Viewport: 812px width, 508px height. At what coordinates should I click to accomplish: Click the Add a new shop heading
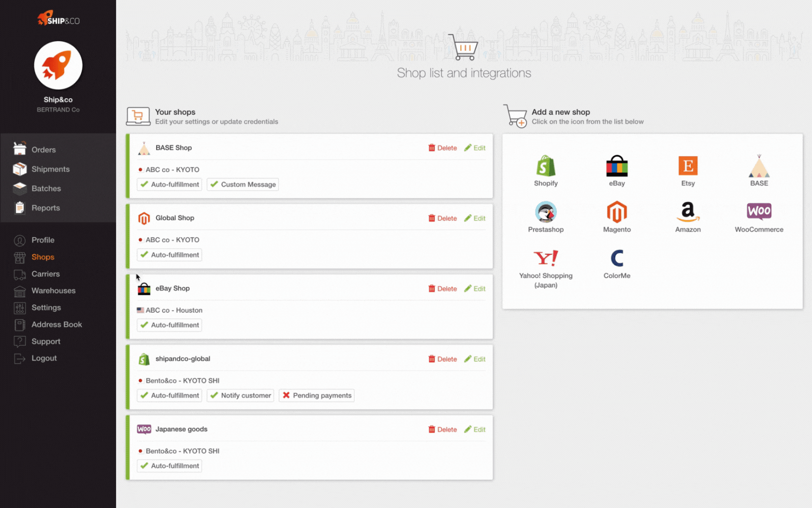coord(561,112)
